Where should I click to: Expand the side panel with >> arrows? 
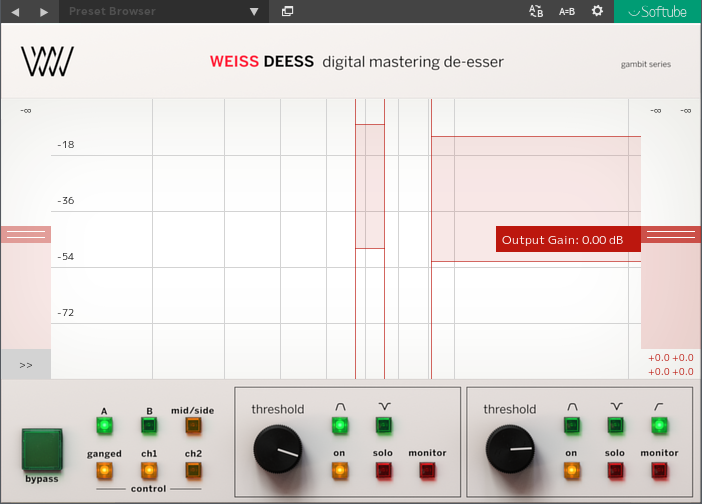(25, 365)
